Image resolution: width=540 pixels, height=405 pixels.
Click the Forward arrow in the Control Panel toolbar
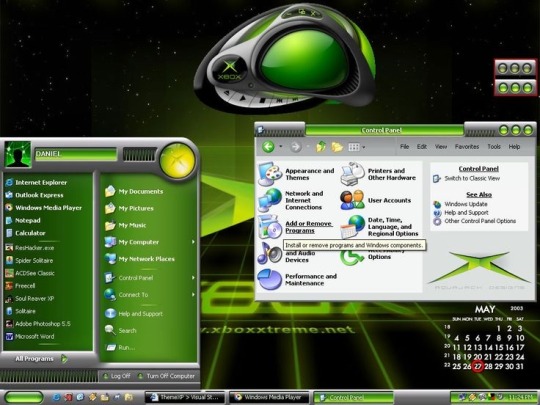(x=295, y=147)
